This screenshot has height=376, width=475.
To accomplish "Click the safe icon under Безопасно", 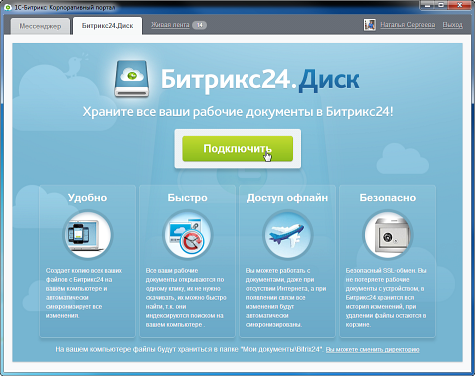I will tap(387, 235).
